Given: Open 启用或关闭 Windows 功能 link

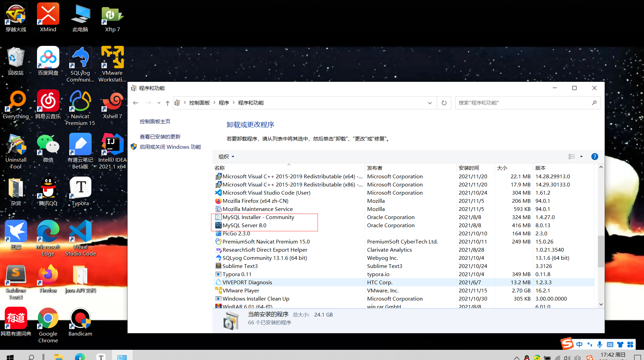Looking at the screenshot, I should click(170, 147).
